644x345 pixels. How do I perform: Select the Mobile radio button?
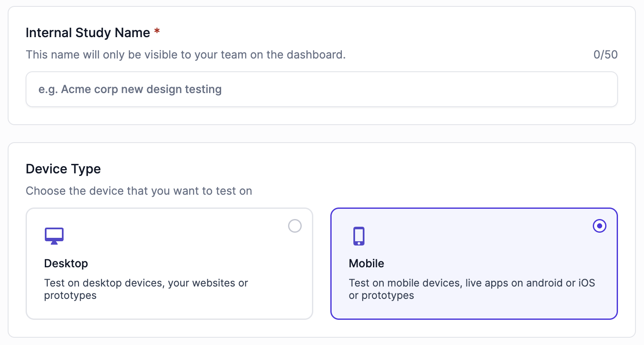(600, 226)
